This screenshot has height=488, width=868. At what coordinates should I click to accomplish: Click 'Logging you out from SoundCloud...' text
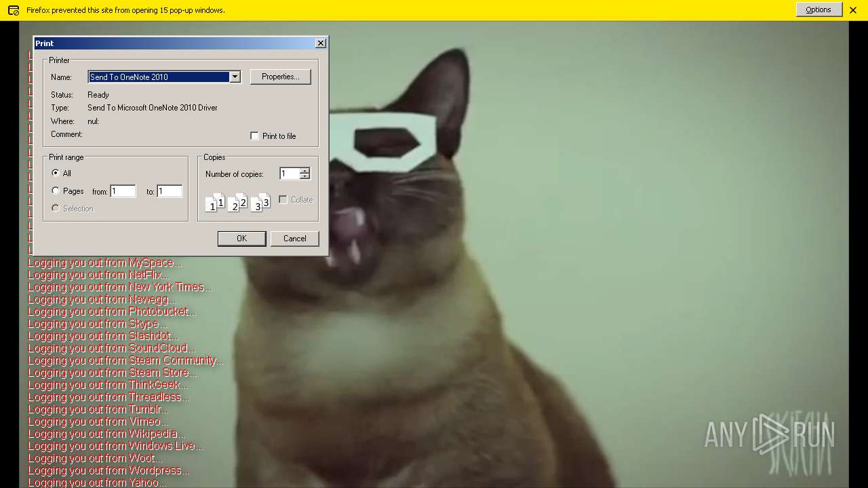pyautogui.click(x=111, y=348)
